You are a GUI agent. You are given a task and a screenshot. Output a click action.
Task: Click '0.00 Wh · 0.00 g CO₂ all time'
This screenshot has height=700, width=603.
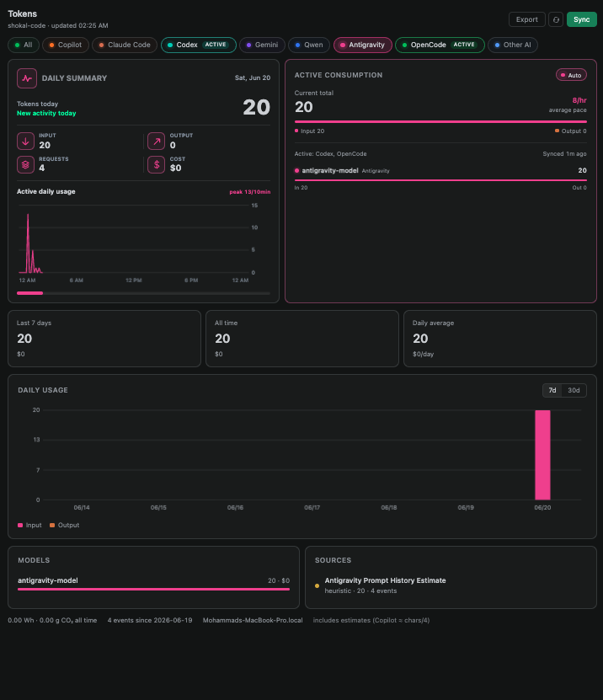pos(52,620)
